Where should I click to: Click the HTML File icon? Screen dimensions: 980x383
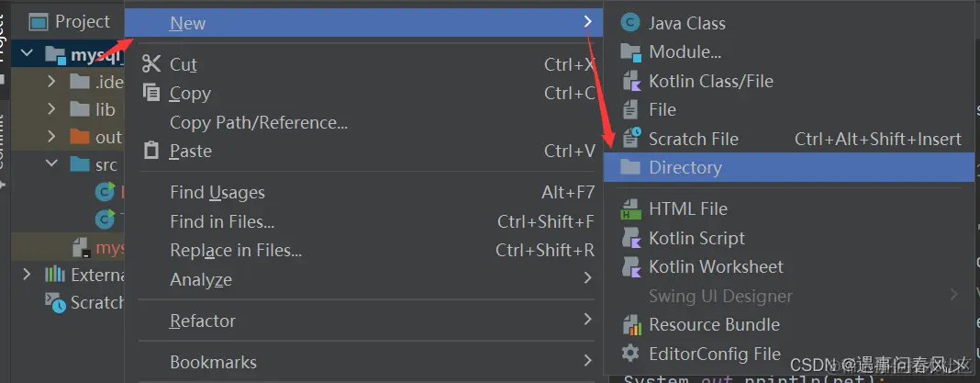pos(630,209)
